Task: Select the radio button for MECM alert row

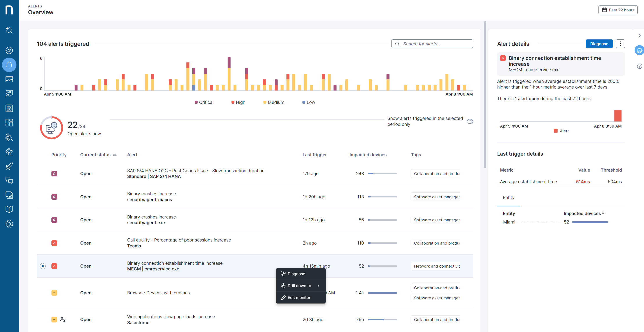Action: tap(43, 266)
